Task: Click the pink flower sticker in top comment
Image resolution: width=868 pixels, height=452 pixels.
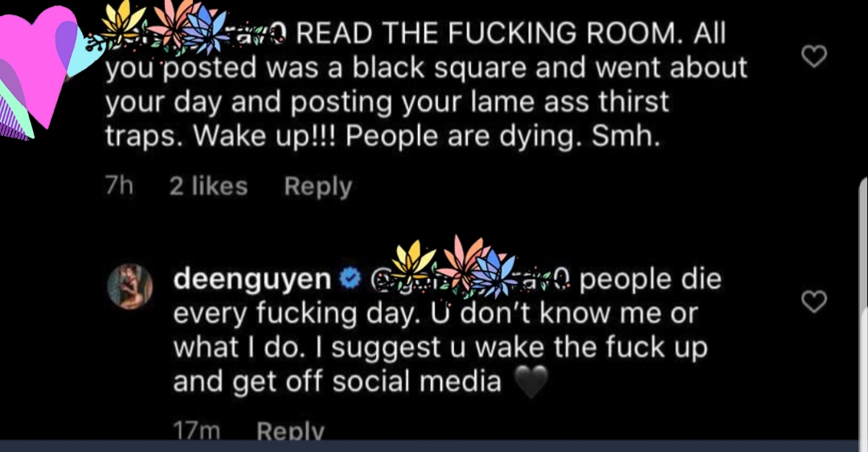Action: coord(173,21)
